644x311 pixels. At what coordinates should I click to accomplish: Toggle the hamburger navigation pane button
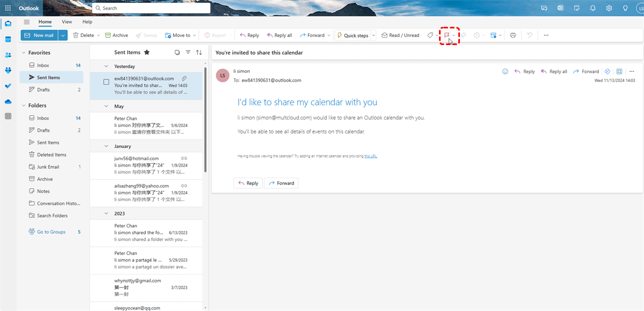pyautogui.click(x=27, y=22)
